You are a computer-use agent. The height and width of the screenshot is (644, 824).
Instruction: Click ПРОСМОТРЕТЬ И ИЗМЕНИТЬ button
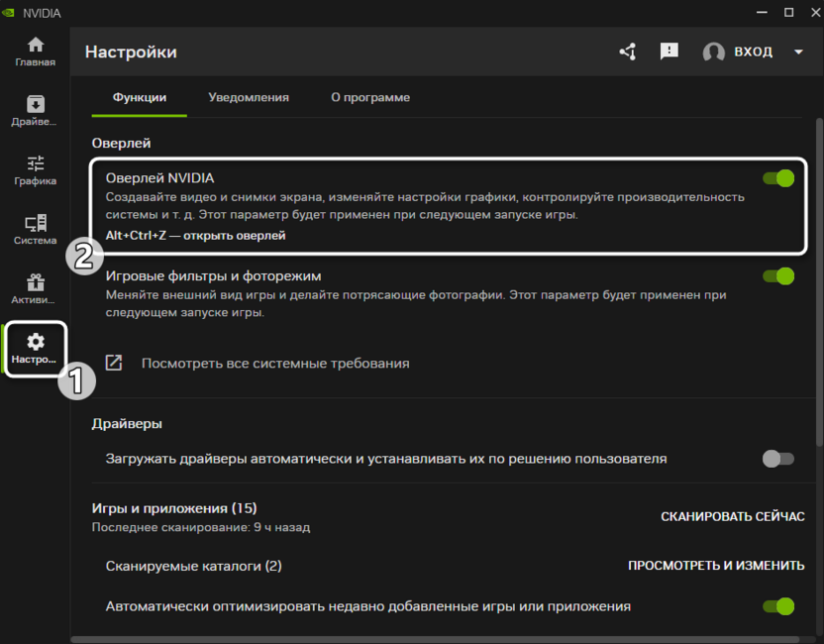716,566
